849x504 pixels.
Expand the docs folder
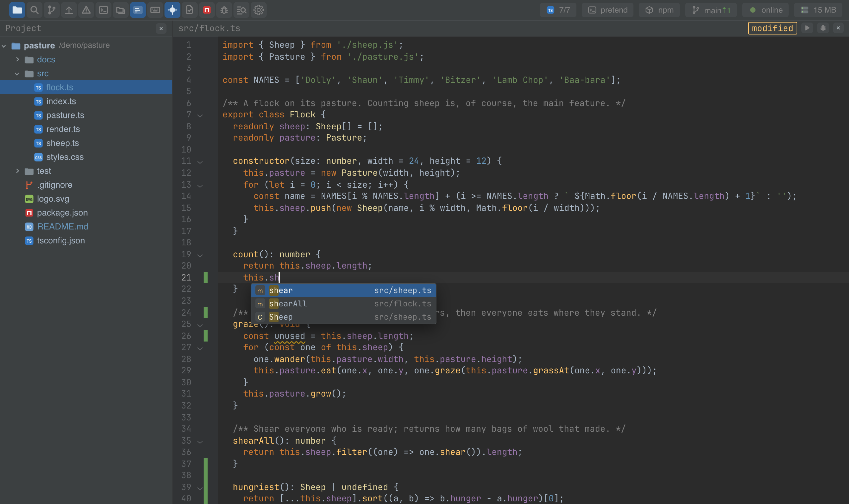pos(18,59)
